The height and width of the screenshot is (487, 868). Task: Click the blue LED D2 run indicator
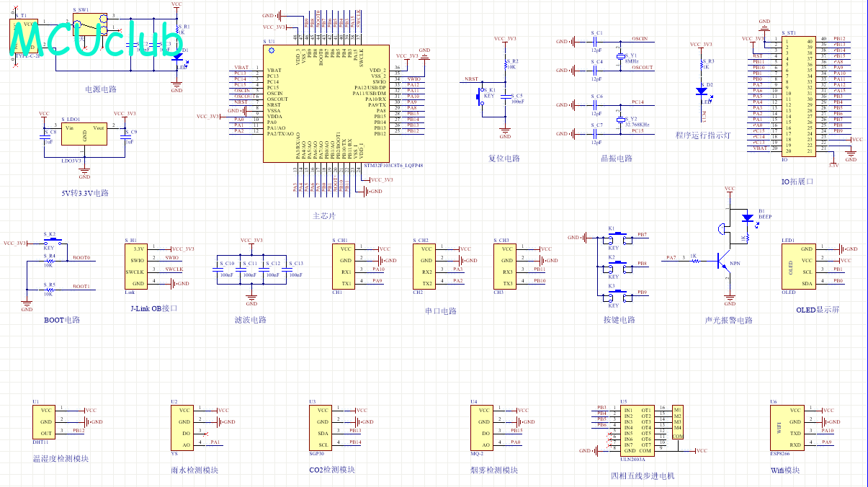click(x=700, y=91)
